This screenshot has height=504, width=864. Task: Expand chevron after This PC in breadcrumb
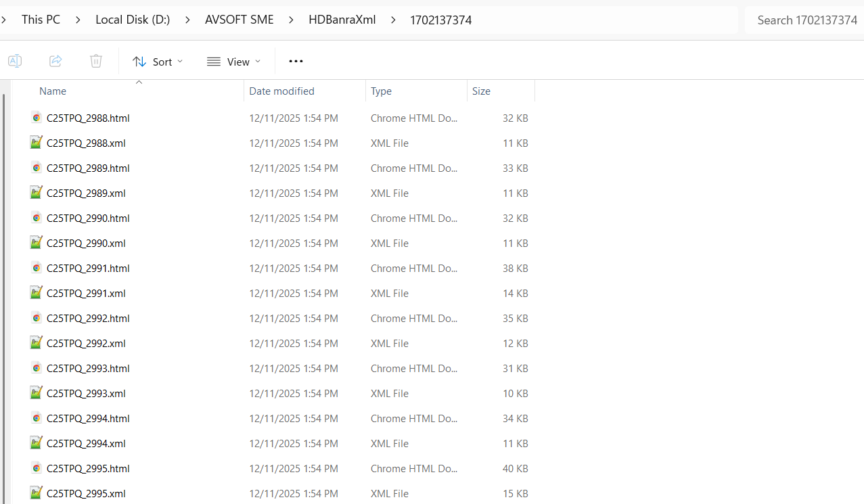click(78, 20)
